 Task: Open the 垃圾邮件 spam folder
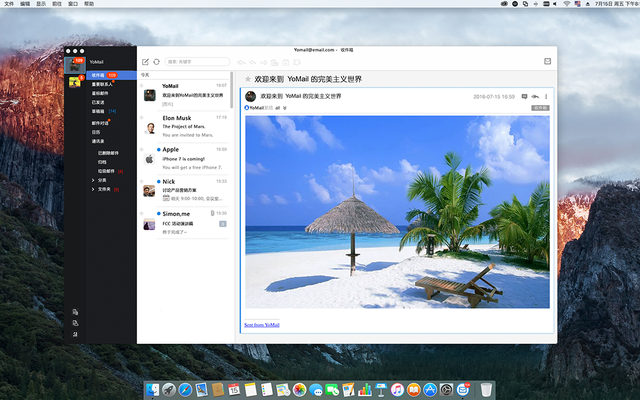[104, 171]
